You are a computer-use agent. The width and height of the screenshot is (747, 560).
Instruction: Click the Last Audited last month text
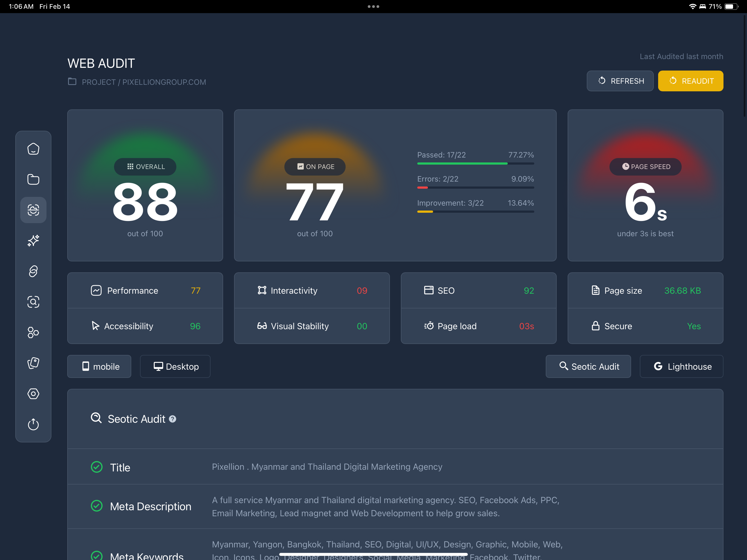click(x=681, y=56)
